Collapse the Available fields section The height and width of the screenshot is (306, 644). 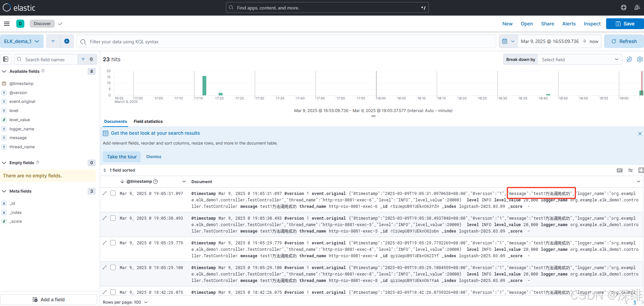click(x=4, y=71)
